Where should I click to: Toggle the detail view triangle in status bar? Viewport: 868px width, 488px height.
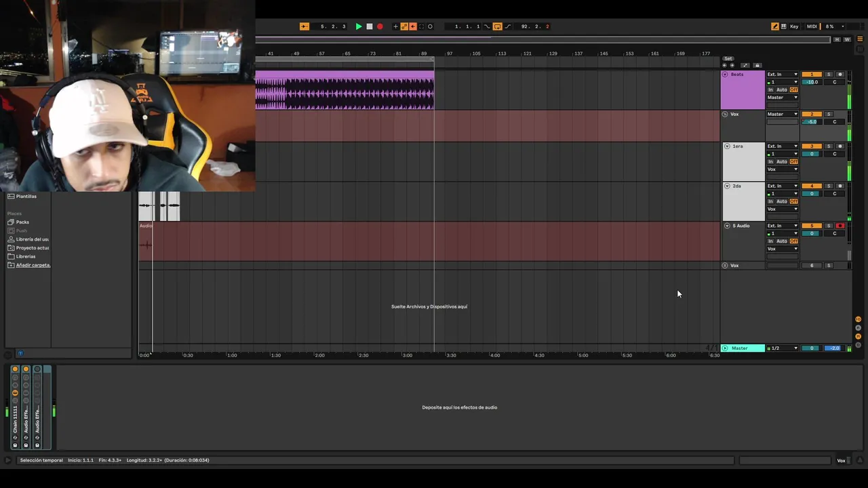(x=860, y=461)
